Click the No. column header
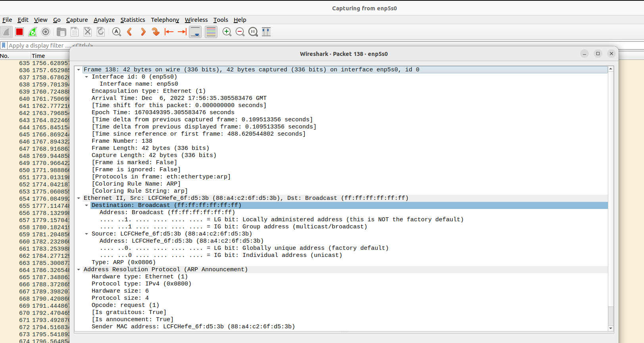This screenshot has height=343, width=644. point(15,56)
